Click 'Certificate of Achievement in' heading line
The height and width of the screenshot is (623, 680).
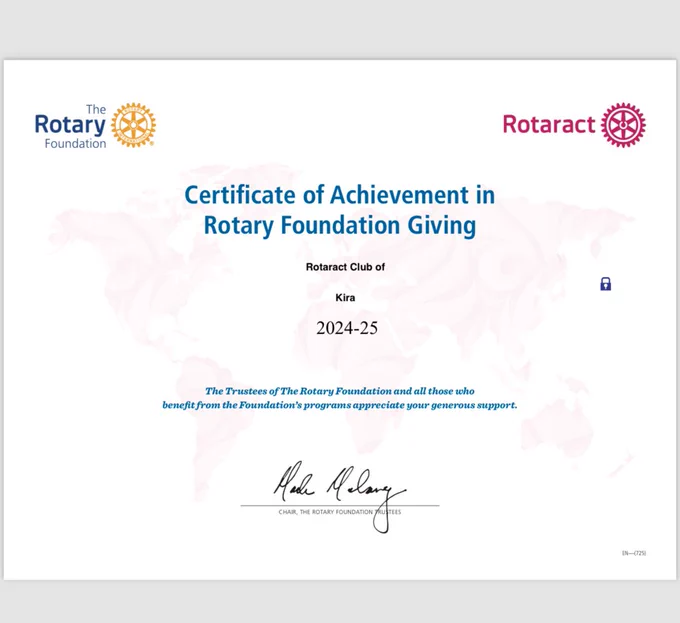click(x=340, y=195)
